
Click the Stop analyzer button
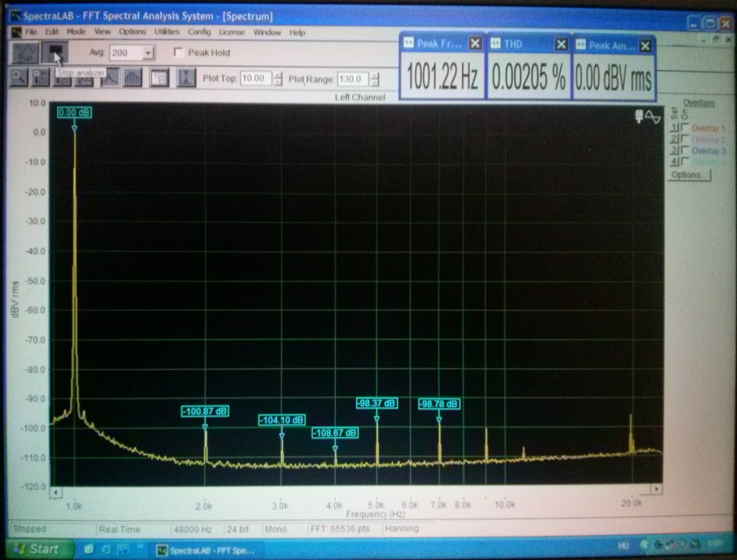[55, 53]
